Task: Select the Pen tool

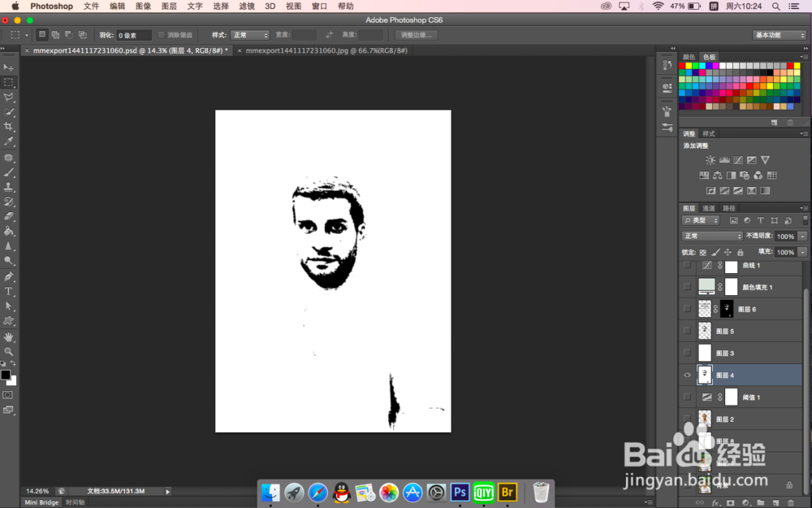Action: click(9, 276)
